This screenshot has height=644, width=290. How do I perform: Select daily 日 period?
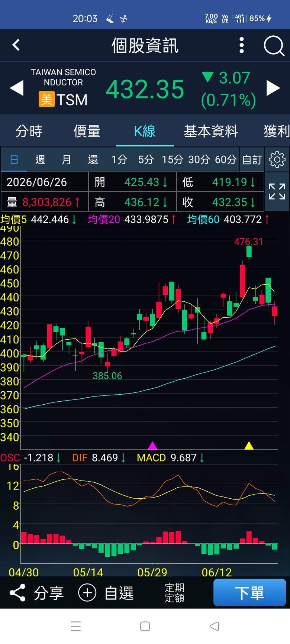pos(14,159)
